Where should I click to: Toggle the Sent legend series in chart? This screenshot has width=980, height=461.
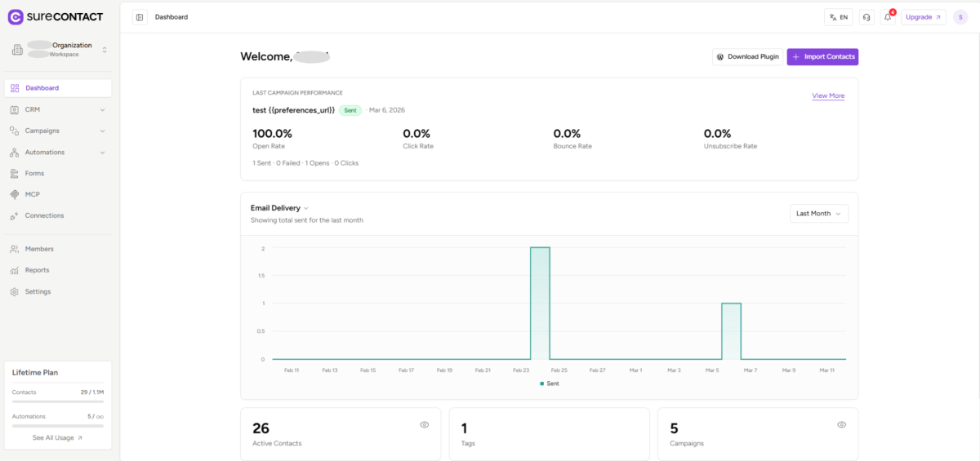[x=549, y=383]
